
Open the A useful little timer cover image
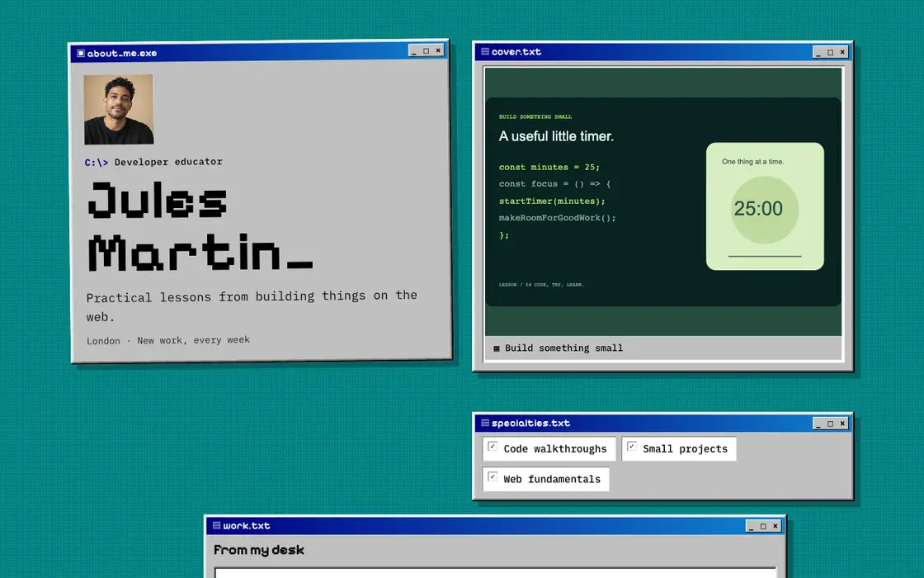pos(663,201)
